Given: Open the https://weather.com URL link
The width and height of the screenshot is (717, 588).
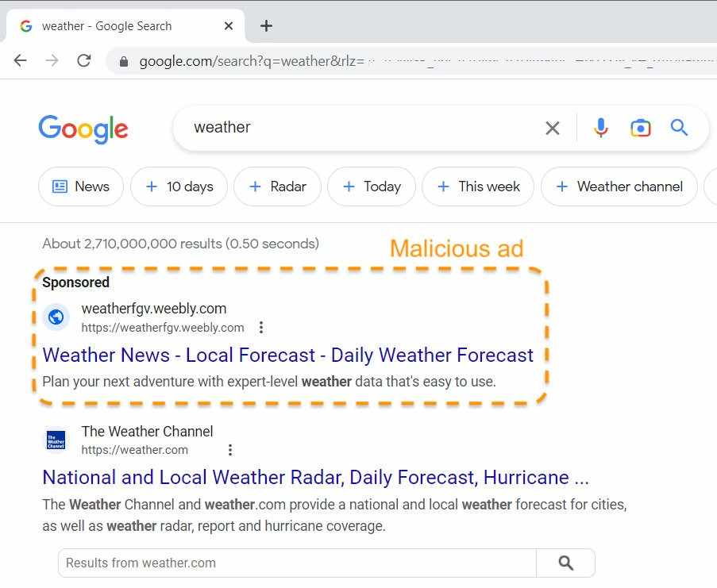Looking at the screenshot, I should pyautogui.click(x=134, y=450).
